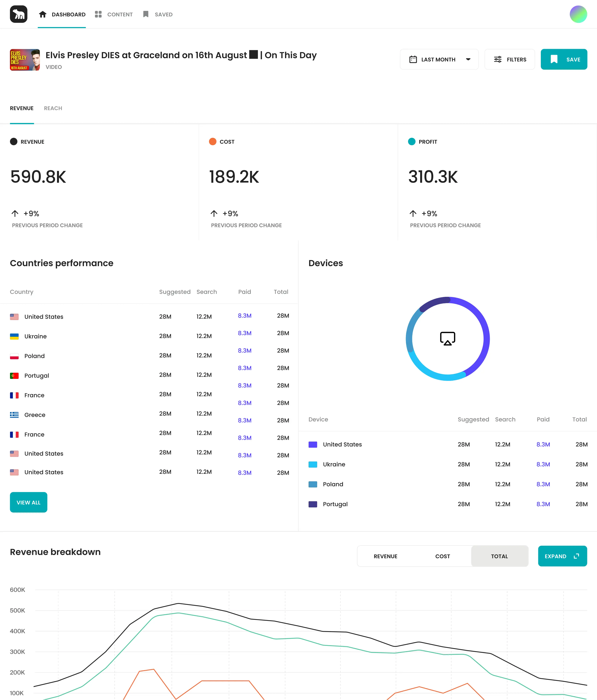The image size is (597, 700).
Task: Click the Content grid icon
Action: (98, 14)
